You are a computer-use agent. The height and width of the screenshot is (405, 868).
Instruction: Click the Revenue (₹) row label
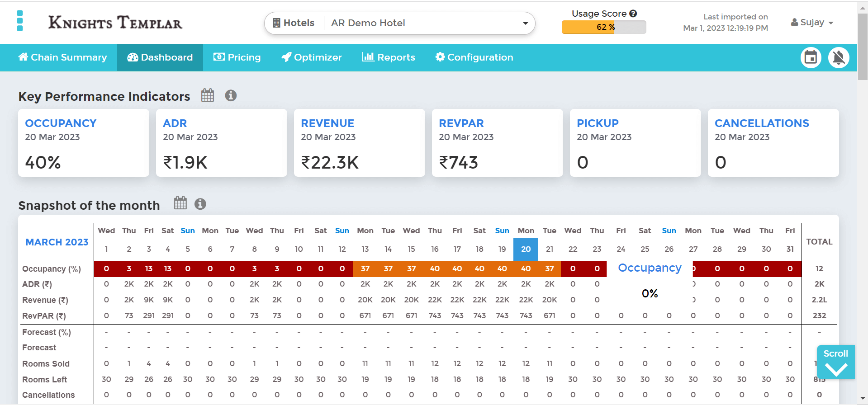45,300
